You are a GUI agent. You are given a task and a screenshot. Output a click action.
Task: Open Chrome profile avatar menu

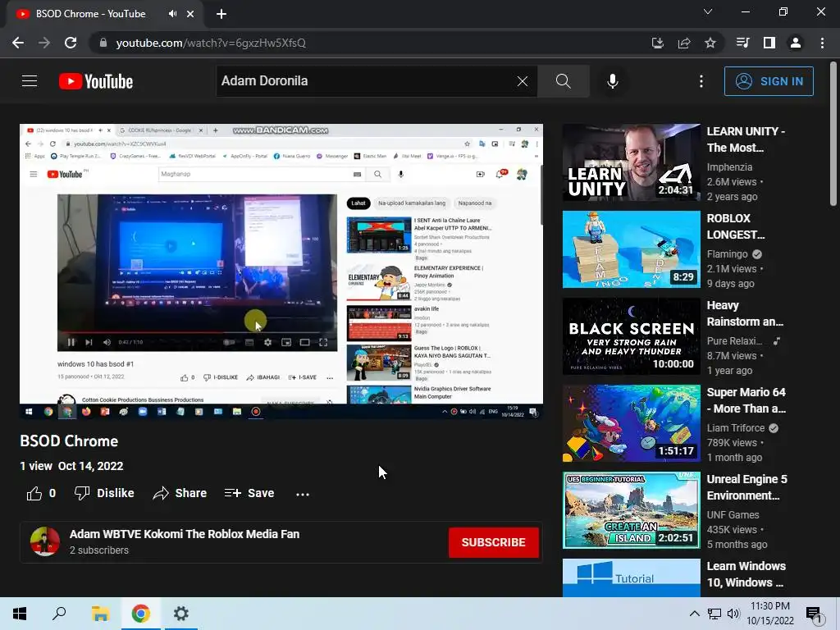click(x=796, y=43)
